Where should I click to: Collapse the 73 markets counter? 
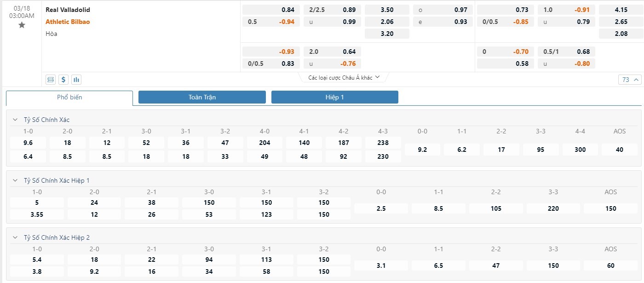630,80
